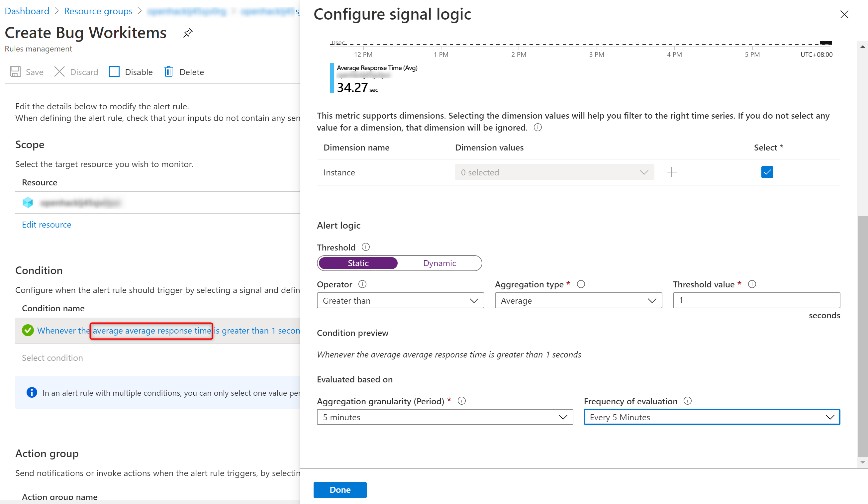Viewport: 868px width, 504px height.
Task: Go to Dashboard breadcrumb
Action: (x=27, y=11)
